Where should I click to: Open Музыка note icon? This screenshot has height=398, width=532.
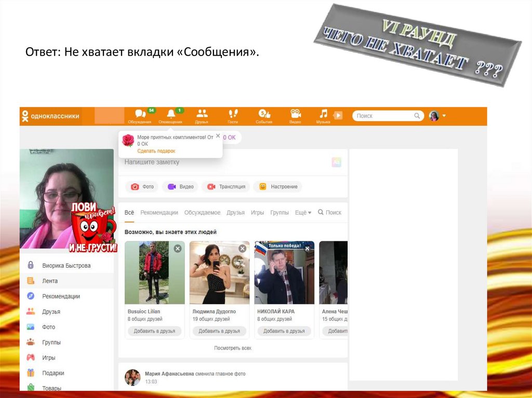[x=323, y=116]
